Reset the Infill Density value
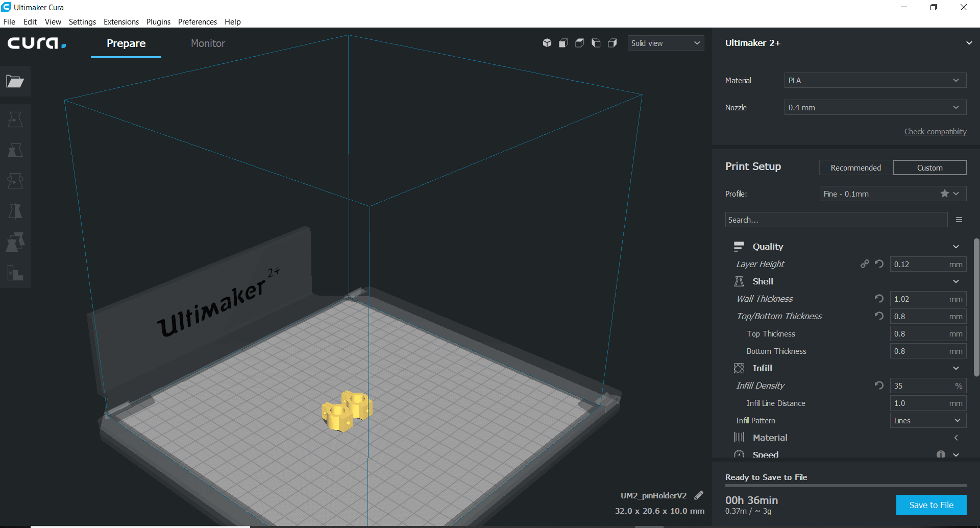Screen dimensions: 980x528 (879, 386)
